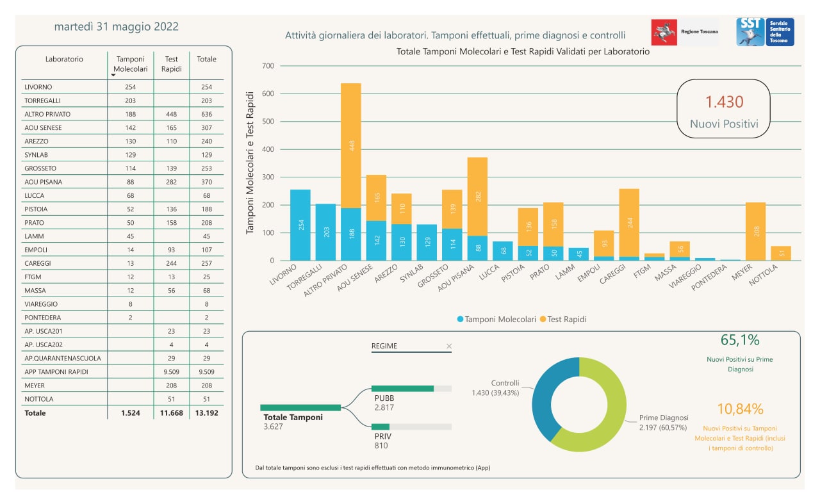
Task: Click the 1.524 Tamponi Molecolari grand total
Action: tap(131, 413)
